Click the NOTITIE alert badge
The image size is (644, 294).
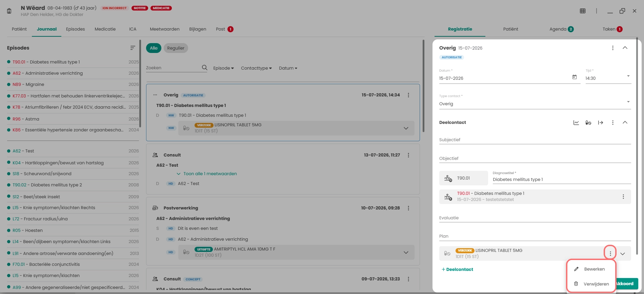140,8
